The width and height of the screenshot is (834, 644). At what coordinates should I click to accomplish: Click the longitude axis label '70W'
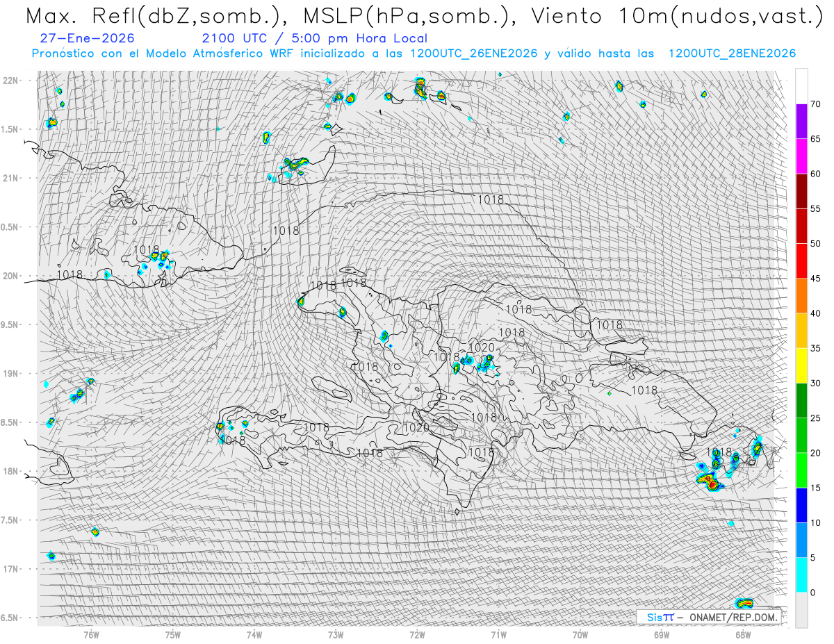tap(580, 634)
